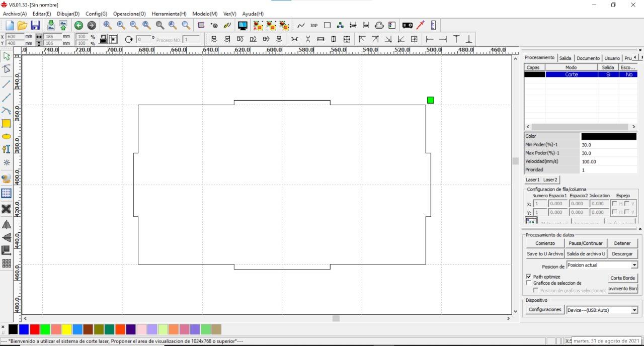Select the straight line drawing tool
The width and height of the screenshot is (644, 346).
[x=7, y=84]
